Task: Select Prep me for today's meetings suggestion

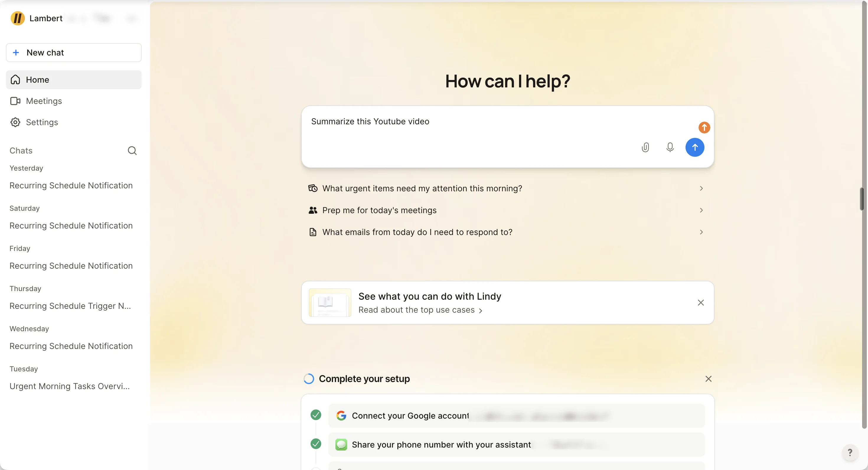Action: click(508, 210)
